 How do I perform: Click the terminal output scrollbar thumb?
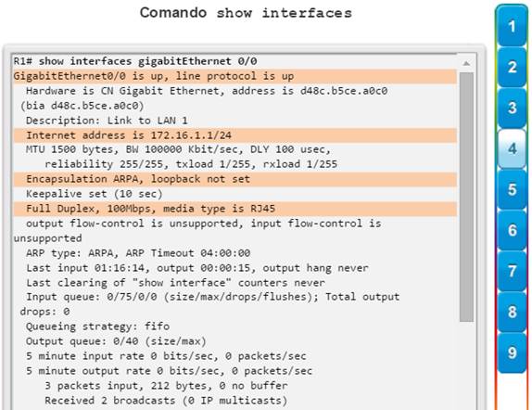(466, 197)
